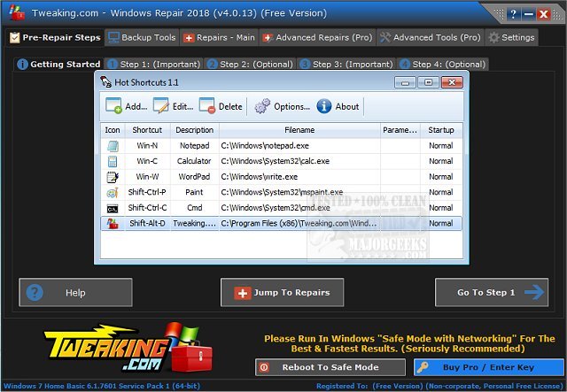Click the Icon column header
This screenshot has height=392, width=567.
pos(113,130)
